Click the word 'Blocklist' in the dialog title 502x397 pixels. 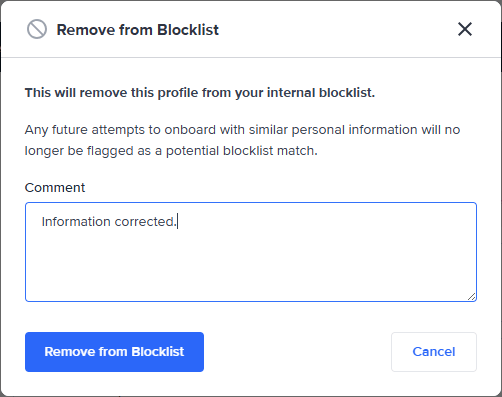tap(188, 30)
